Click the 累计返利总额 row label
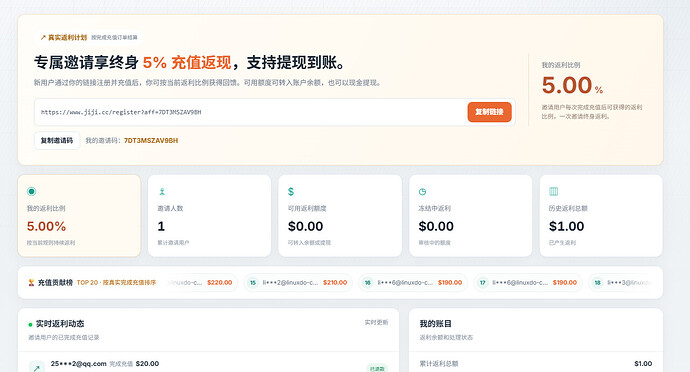 pos(439,364)
